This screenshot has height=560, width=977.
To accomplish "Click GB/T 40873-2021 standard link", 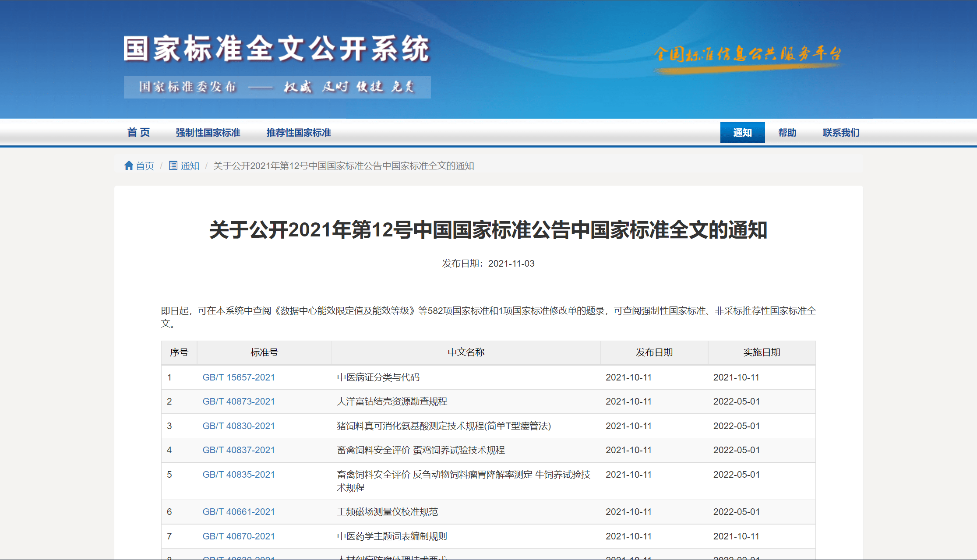I will tap(238, 402).
